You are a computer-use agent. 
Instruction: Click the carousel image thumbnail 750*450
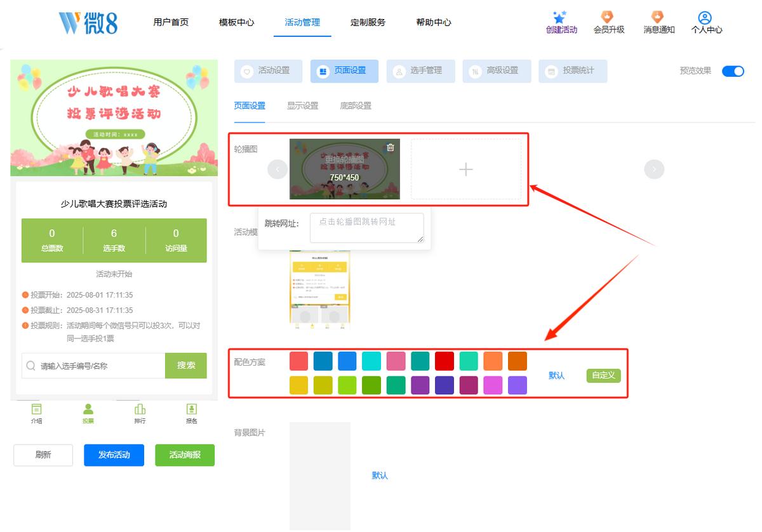[x=345, y=169]
